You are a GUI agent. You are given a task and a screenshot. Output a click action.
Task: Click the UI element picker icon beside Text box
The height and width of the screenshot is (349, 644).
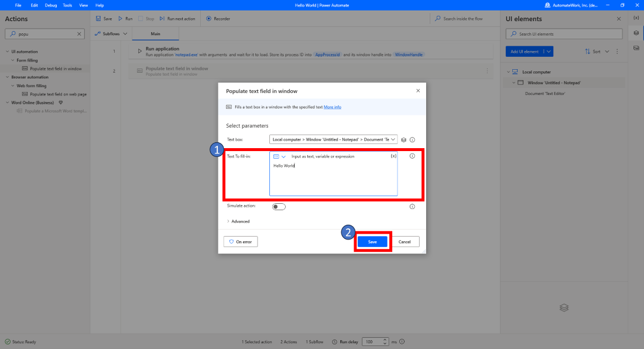(x=404, y=139)
